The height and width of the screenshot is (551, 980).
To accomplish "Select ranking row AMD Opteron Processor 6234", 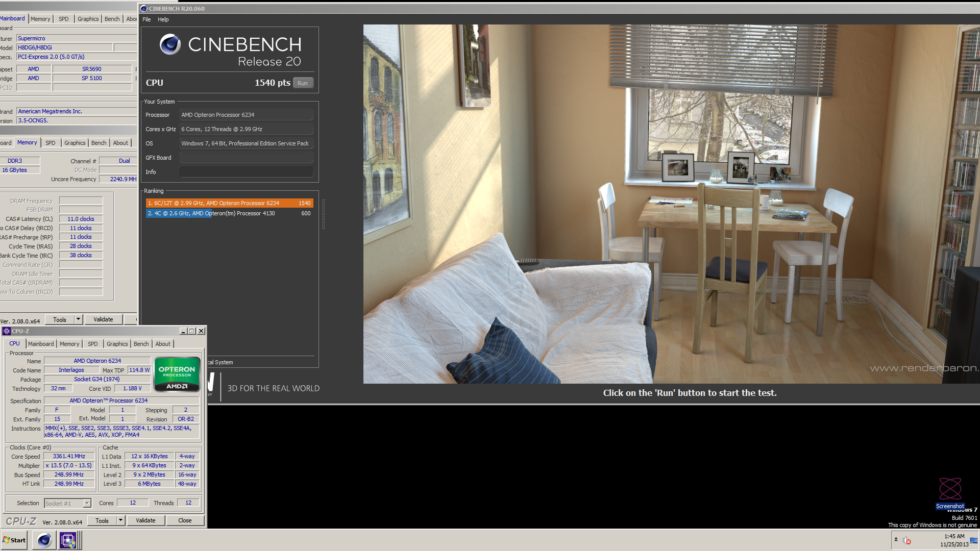I will (229, 203).
